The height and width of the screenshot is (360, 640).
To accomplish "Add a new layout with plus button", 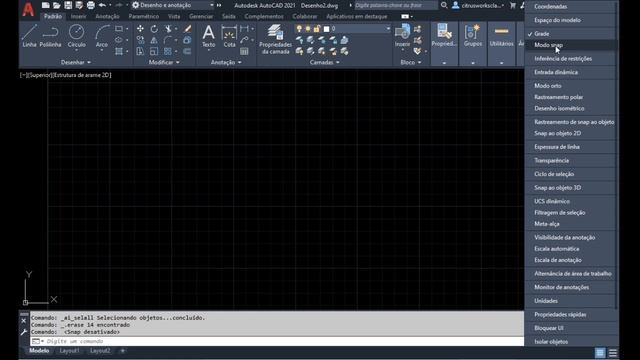I will [x=122, y=351].
